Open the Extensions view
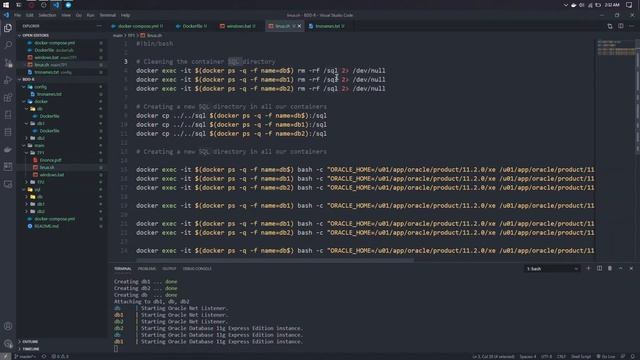 coord(8,98)
